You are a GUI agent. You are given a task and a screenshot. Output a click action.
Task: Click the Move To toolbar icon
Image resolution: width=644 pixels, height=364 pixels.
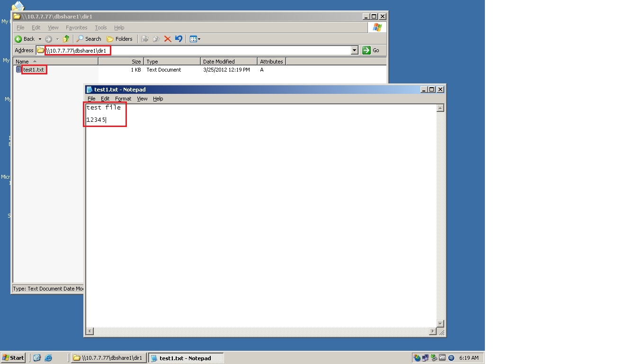(145, 39)
